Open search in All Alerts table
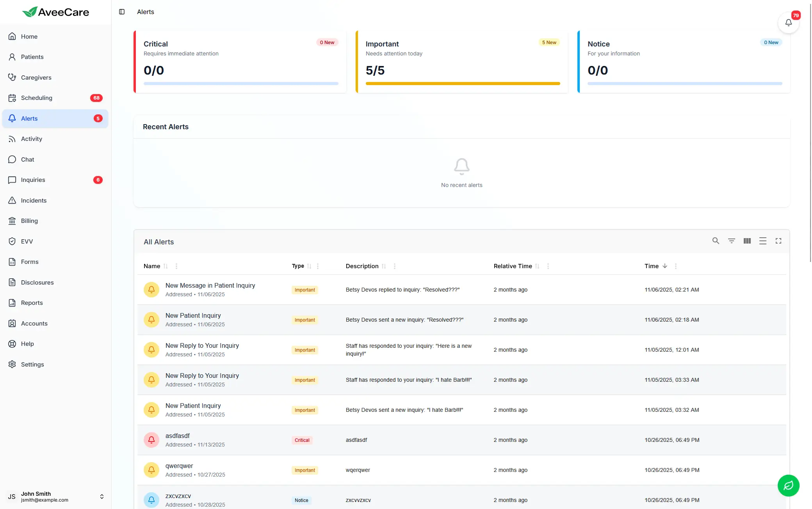Viewport: 812px width, 509px height. [x=716, y=241]
